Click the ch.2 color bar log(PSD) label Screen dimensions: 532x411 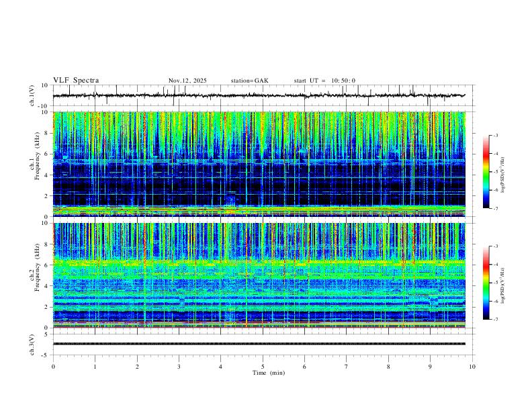point(503,285)
